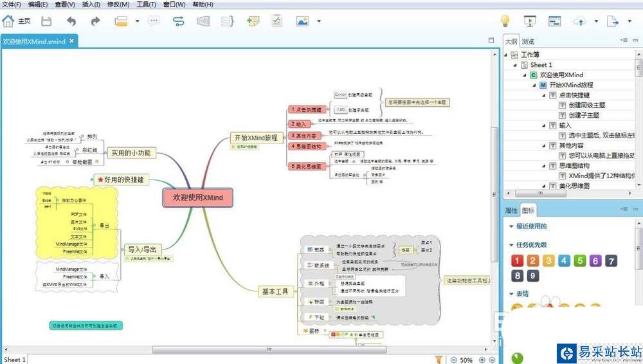Image resolution: width=643 pixels, height=364 pixels.
Task: Click the zoom out minus button
Action: click(453, 360)
